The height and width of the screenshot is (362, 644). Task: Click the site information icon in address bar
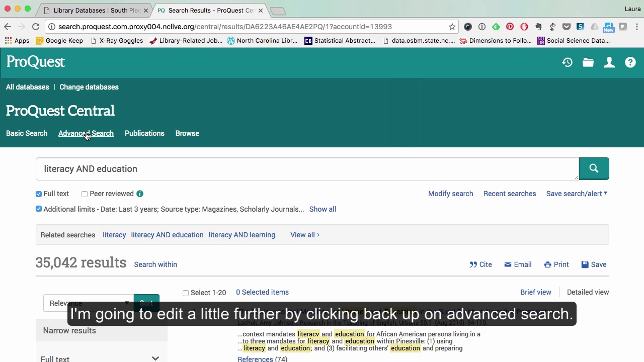coord(52,27)
